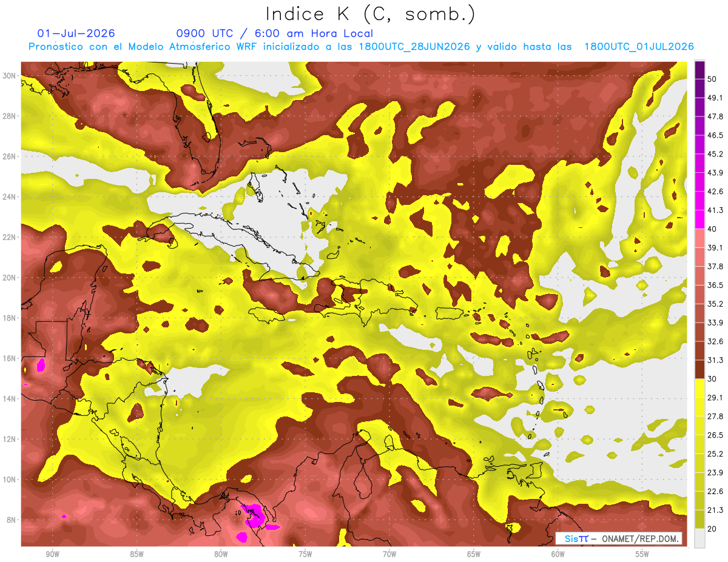Click the "10N" latitude axis label

[x=10, y=480]
